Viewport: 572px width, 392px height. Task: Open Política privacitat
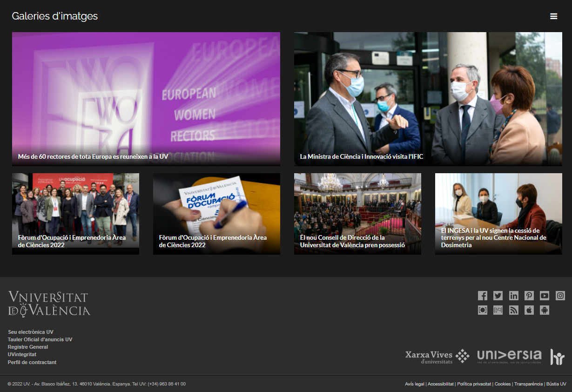click(474, 384)
